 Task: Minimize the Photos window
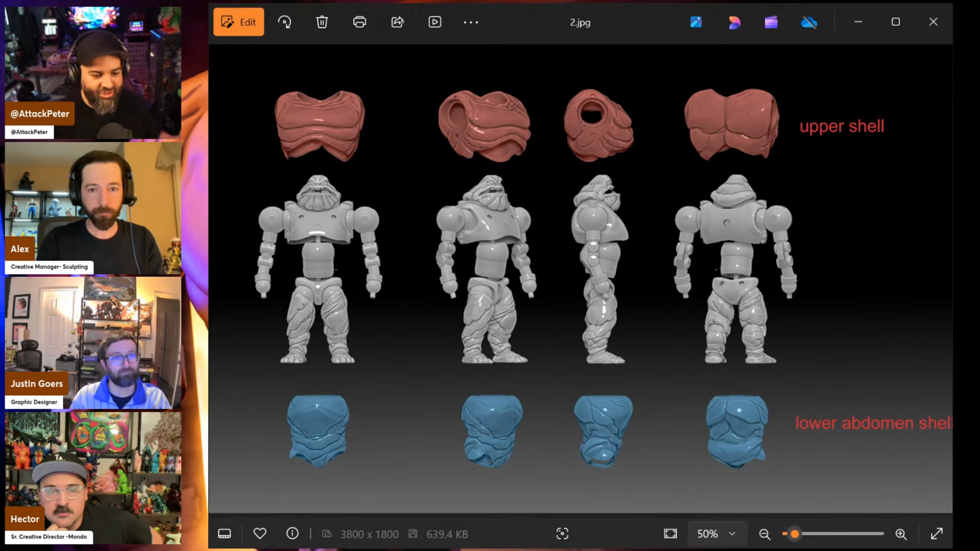(x=858, y=22)
